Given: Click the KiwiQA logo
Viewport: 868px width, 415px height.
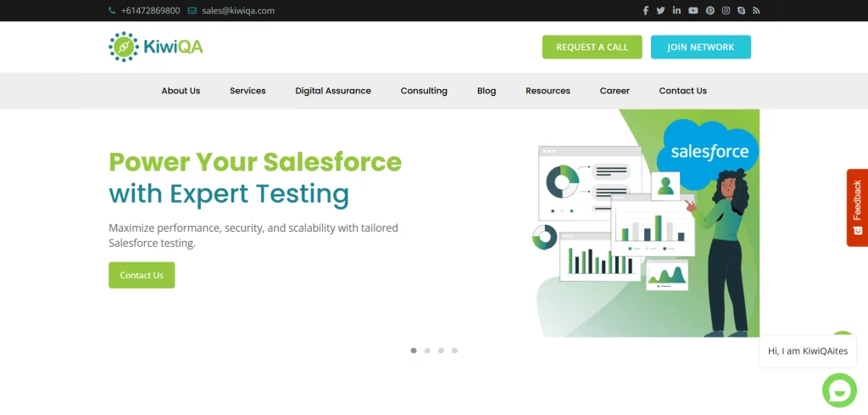Looking at the screenshot, I should (x=156, y=47).
